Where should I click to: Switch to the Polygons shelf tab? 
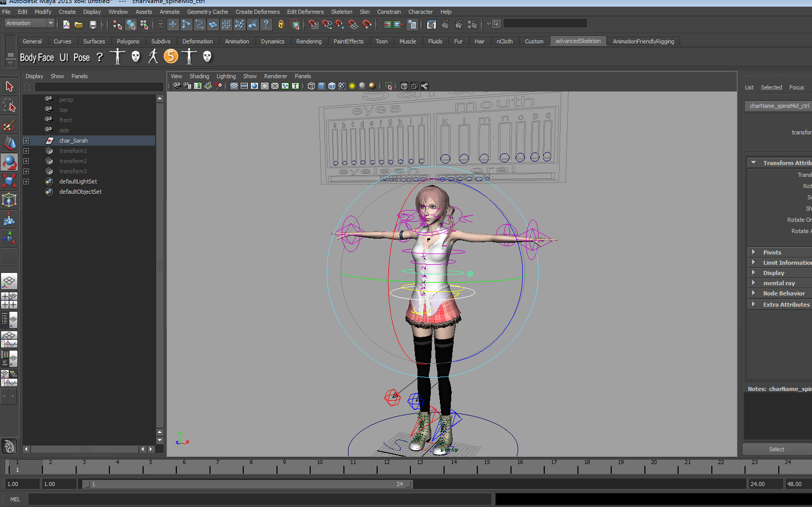click(x=128, y=41)
